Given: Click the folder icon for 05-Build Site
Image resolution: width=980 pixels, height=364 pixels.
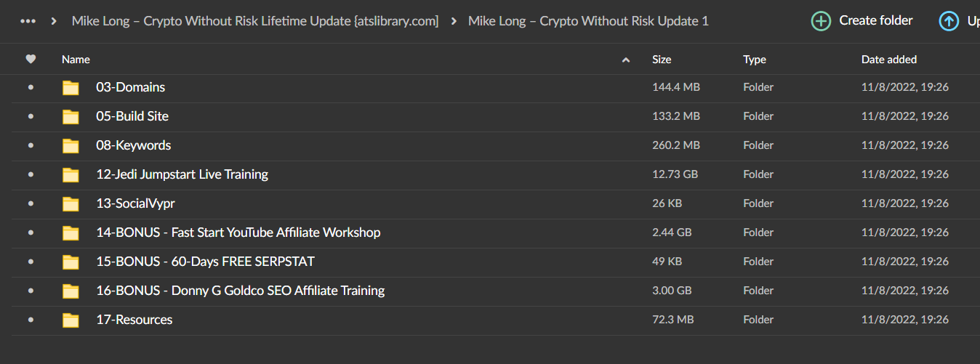Looking at the screenshot, I should [x=71, y=117].
